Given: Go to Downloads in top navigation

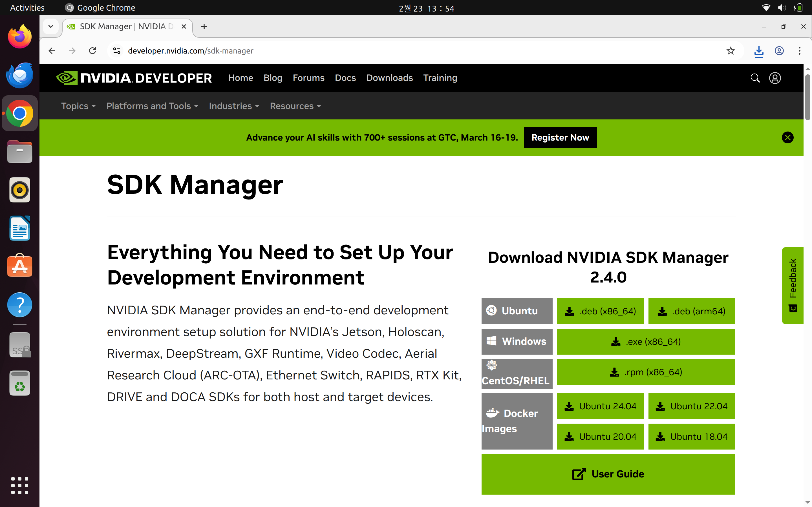Looking at the screenshot, I should [x=389, y=78].
